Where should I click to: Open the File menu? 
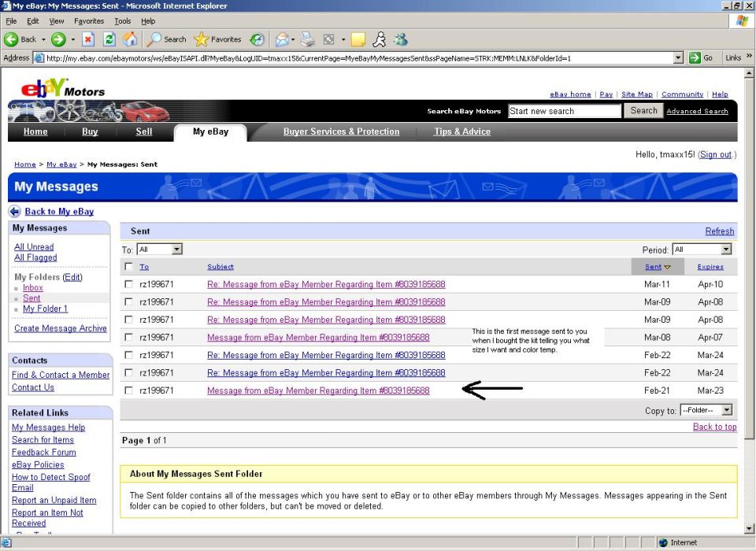click(11, 21)
